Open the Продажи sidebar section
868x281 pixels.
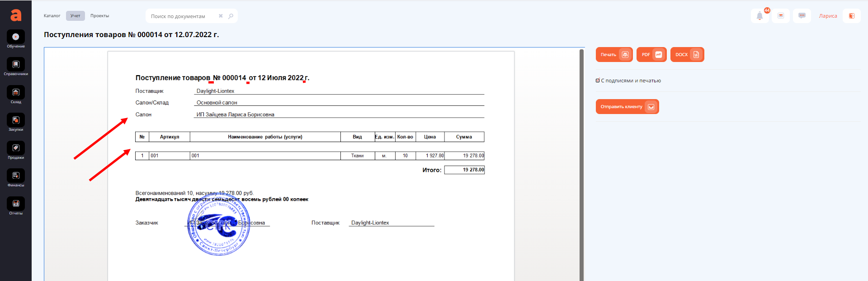(x=16, y=148)
